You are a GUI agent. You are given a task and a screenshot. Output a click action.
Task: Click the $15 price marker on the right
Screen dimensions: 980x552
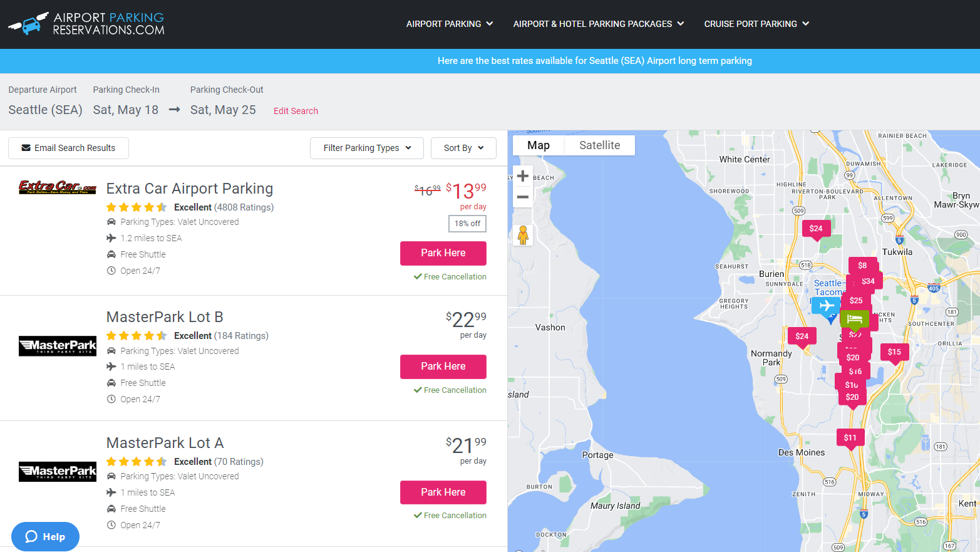[x=894, y=352]
